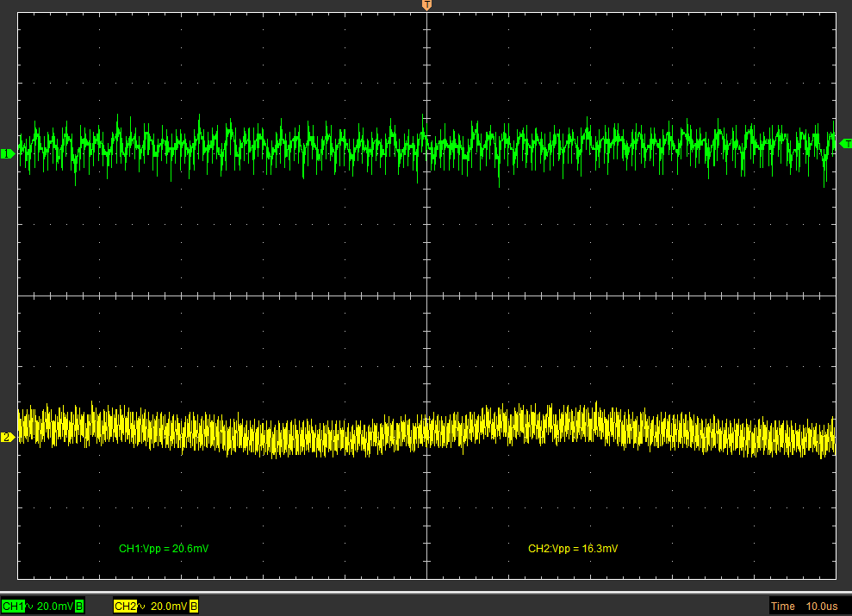The image size is (852, 616).
Task: Click the CH1 20.0mV scale value
Action: [55, 607]
